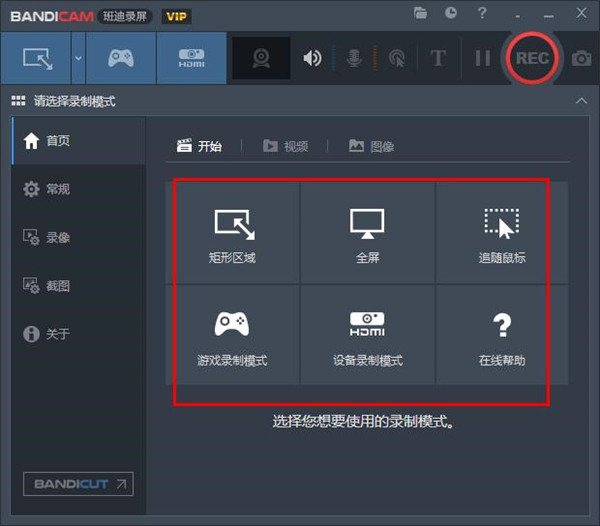Click the speaker volume level meter
The width and height of the screenshot is (600, 526).
coord(334,58)
